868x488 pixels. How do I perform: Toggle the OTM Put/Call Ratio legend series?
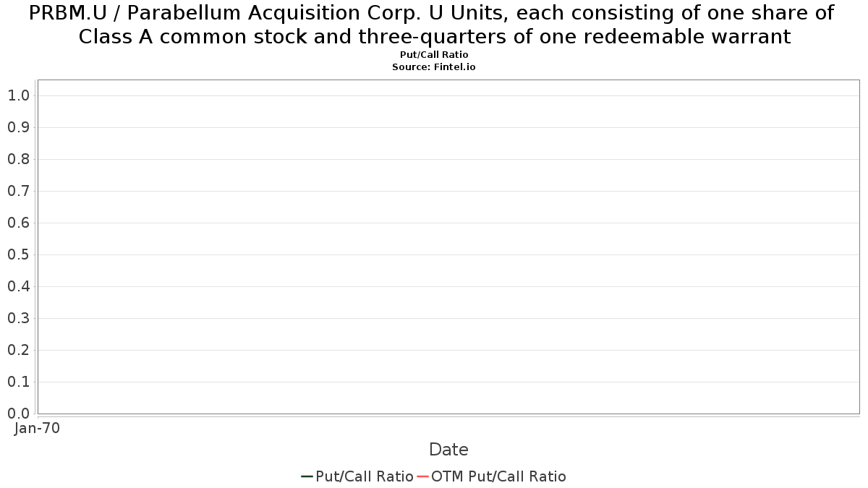(x=491, y=476)
